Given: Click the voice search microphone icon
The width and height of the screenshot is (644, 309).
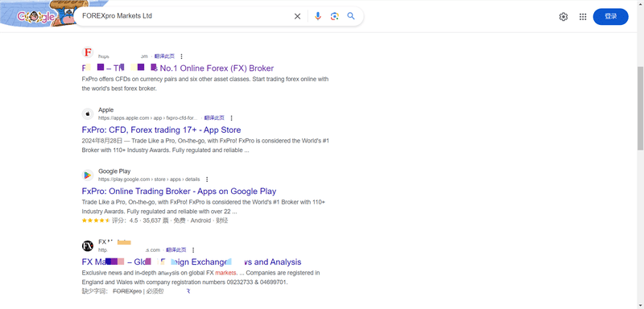Looking at the screenshot, I should [x=317, y=16].
